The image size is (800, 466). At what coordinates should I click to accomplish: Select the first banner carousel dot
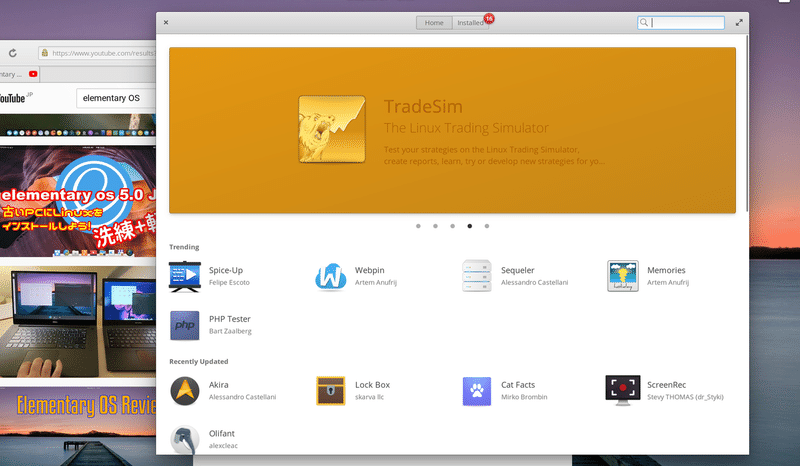pos(418,226)
